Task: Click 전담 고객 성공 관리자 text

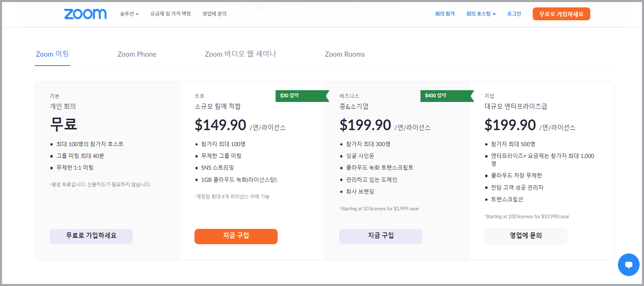Action: (517, 188)
